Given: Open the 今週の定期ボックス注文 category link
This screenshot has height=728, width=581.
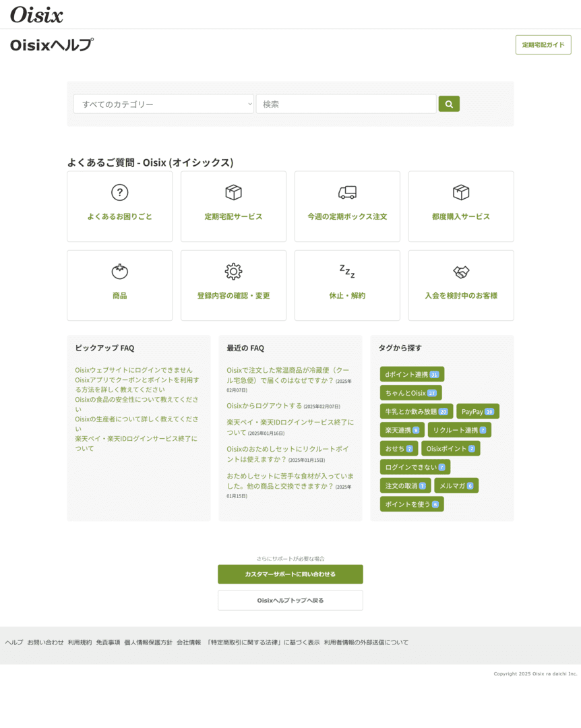Looking at the screenshot, I should (347, 216).
